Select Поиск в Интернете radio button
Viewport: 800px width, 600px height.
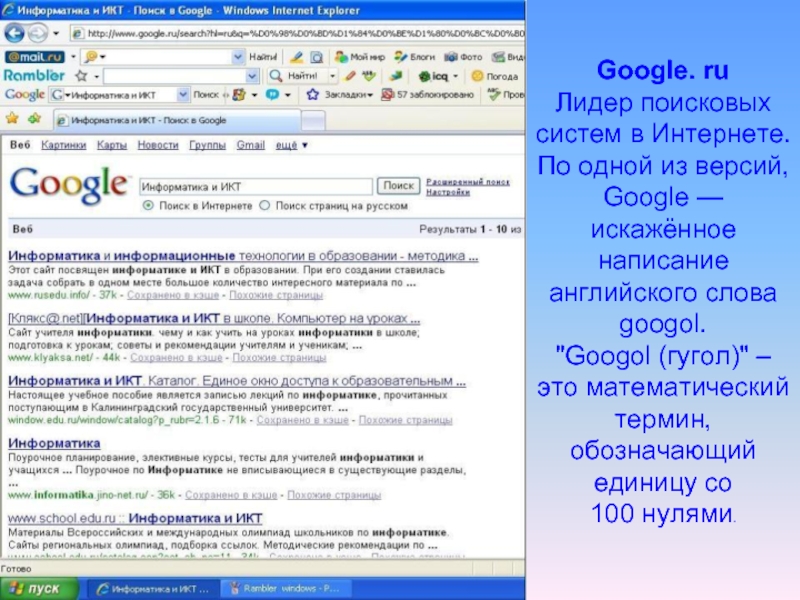(148, 206)
